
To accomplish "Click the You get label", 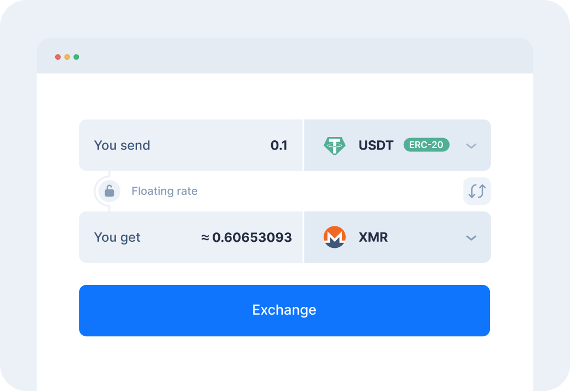I will [x=117, y=237].
